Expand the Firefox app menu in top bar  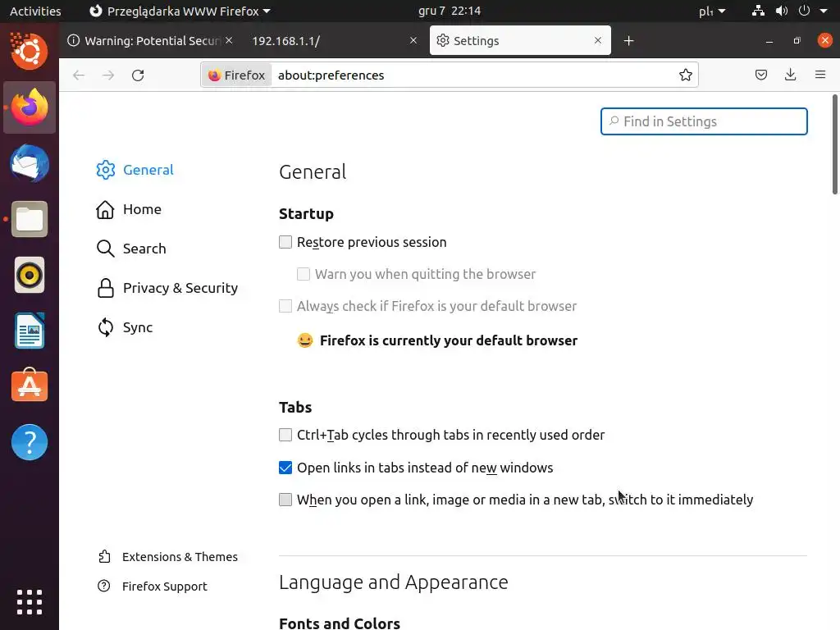point(180,11)
